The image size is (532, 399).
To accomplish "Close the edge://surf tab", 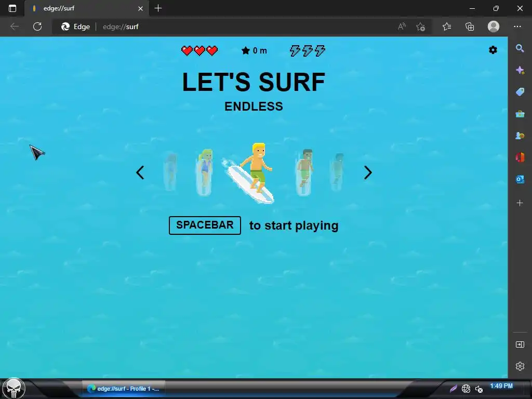I will click(x=140, y=8).
